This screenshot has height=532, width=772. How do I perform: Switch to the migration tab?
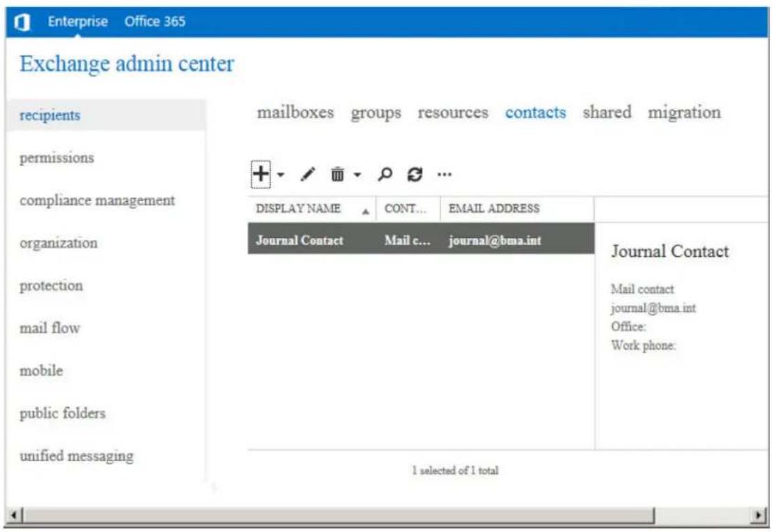pyautogui.click(x=684, y=113)
